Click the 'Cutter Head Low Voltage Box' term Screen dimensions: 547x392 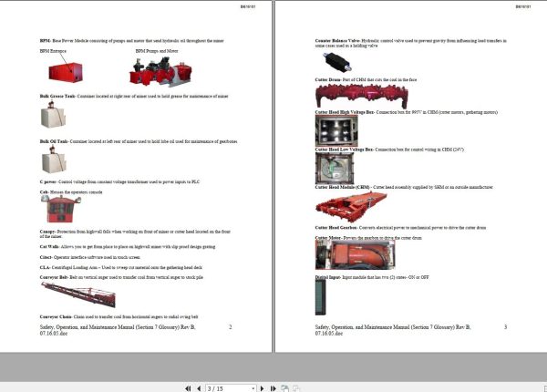pyautogui.click(x=344, y=150)
